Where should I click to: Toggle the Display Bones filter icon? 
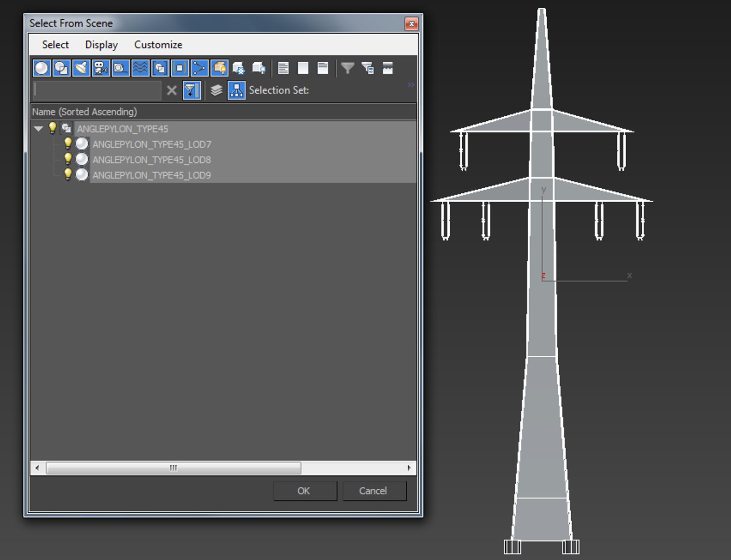click(x=199, y=68)
